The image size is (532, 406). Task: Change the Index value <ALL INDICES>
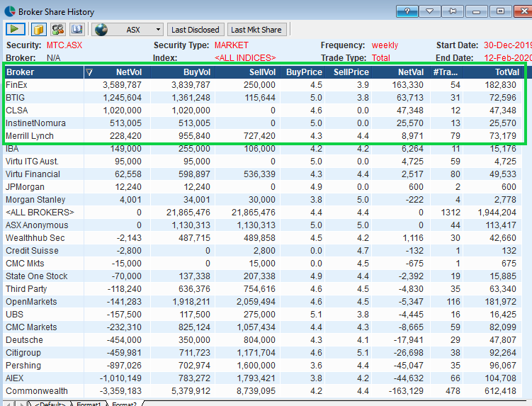[245, 57]
